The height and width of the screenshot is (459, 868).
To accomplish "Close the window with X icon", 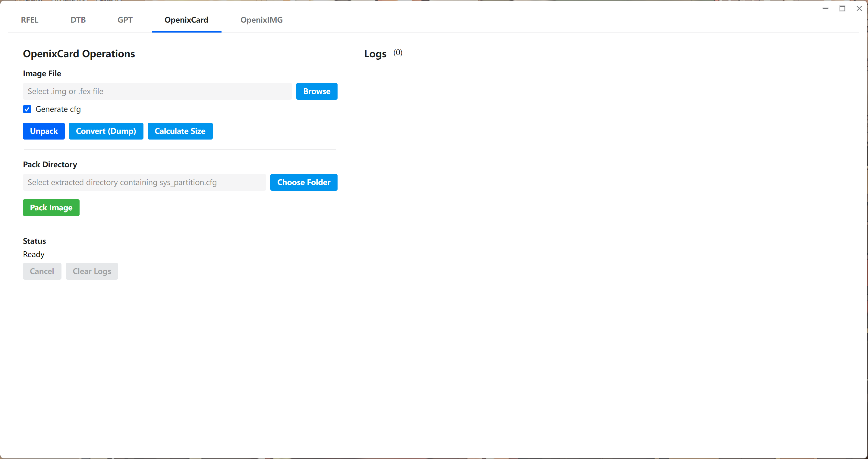I will point(859,8).
